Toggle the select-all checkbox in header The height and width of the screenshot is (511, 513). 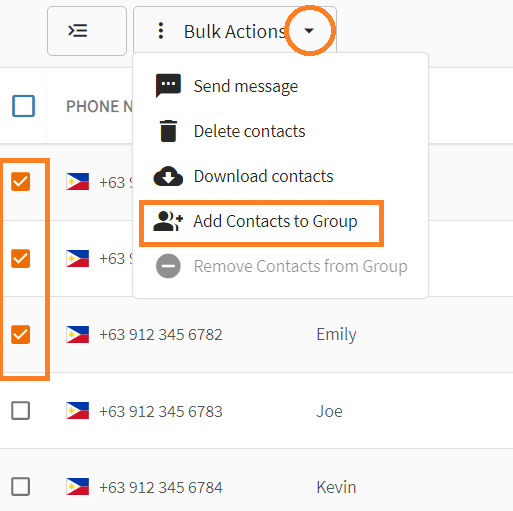(x=23, y=106)
